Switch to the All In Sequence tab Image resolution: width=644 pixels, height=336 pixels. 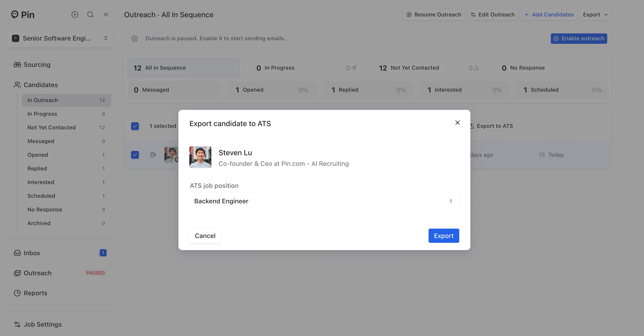click(183, 68)
